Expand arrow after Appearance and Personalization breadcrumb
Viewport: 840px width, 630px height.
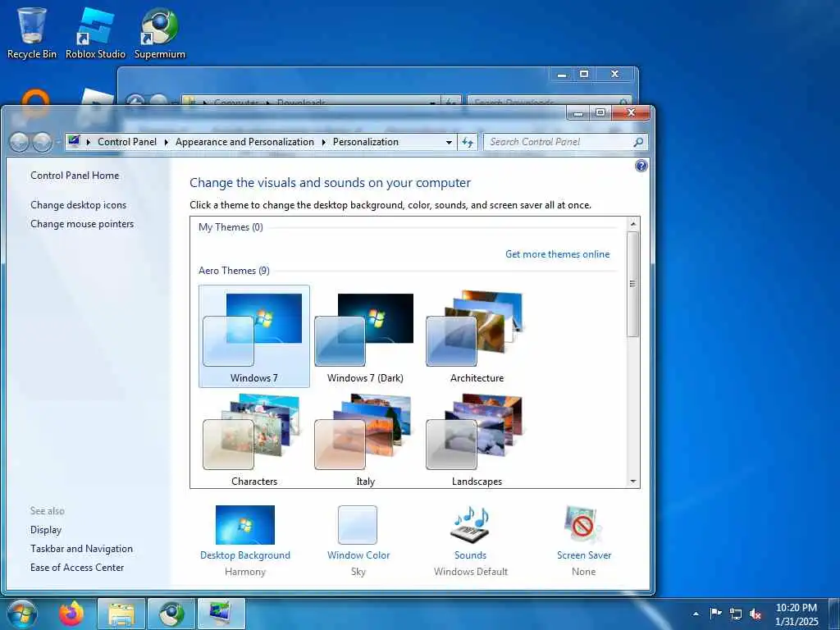coord(323,142)
